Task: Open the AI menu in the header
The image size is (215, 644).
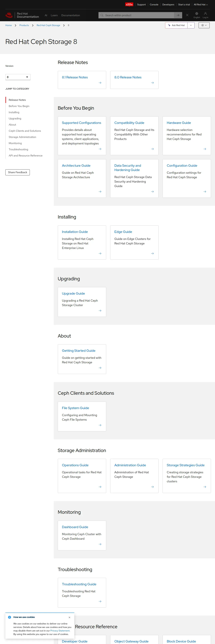Action: 46,15
